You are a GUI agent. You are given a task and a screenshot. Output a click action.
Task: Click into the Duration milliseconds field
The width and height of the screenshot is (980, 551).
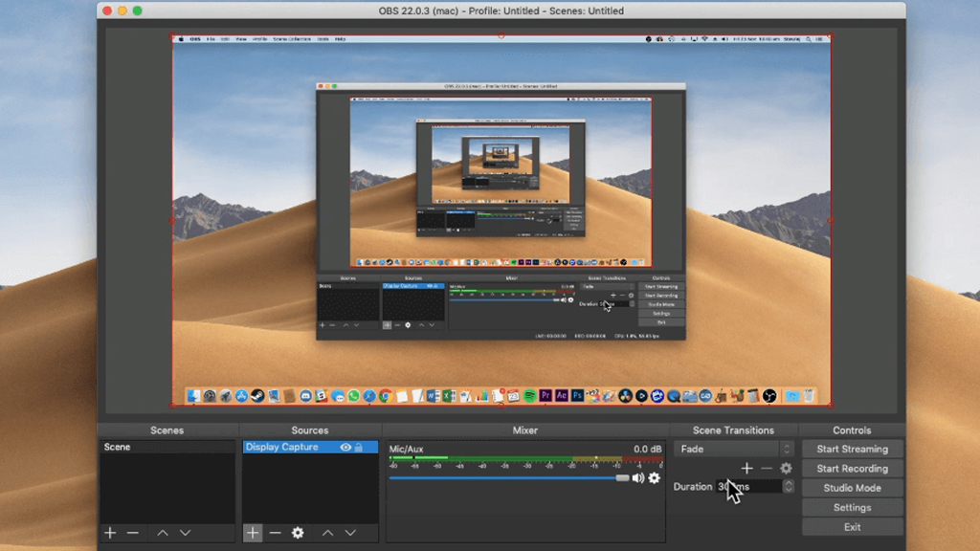tap(748, 487)
